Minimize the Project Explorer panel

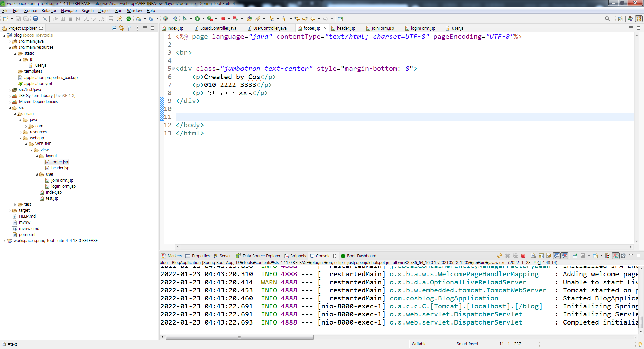click(145, 28)
